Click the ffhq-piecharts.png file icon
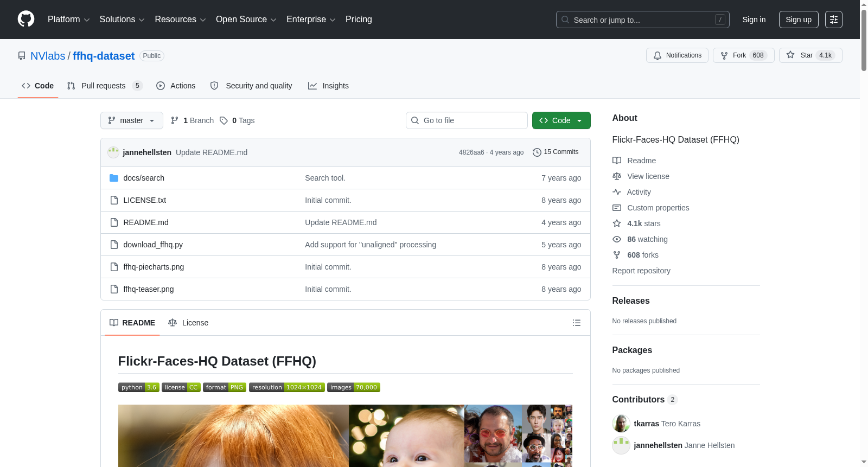Screen dimensions: 868x467 114,267
